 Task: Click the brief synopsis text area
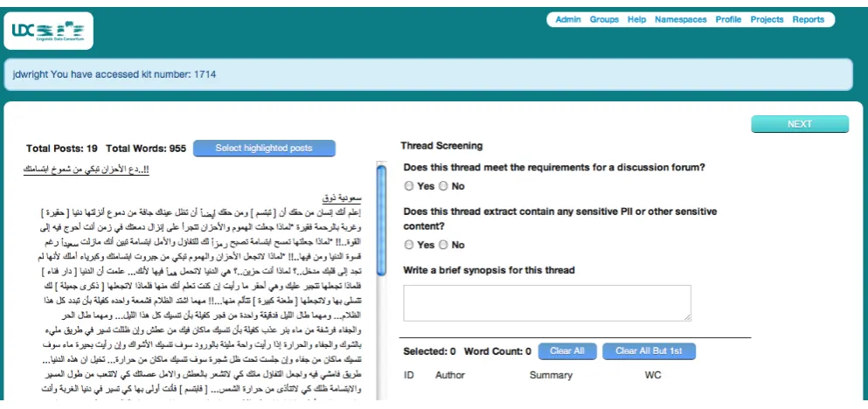click(x=547, y=302)
